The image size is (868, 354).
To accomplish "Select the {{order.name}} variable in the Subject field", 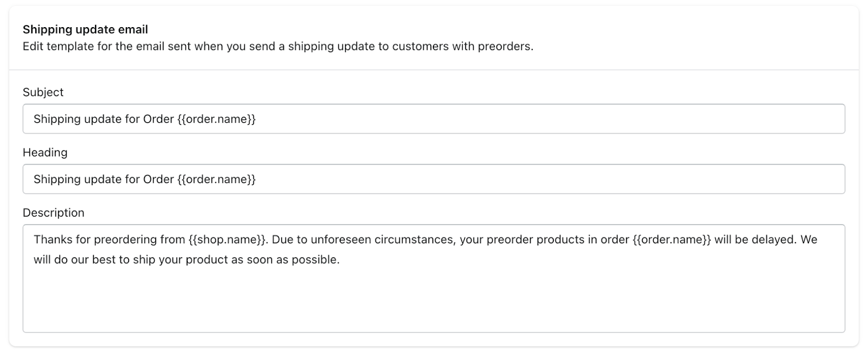I will pos(216,118).
